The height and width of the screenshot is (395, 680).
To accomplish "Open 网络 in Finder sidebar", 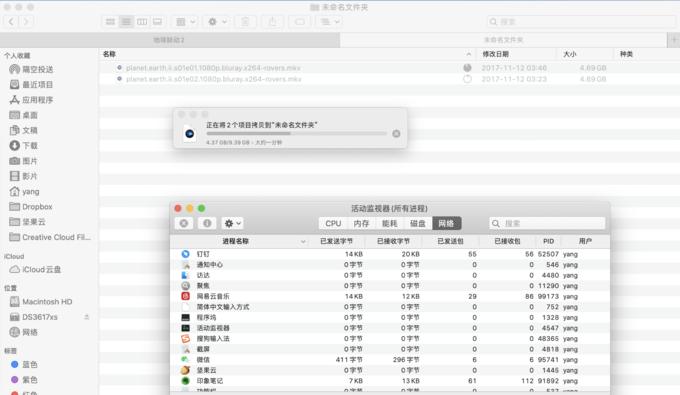I will click(x=24, y=332).
